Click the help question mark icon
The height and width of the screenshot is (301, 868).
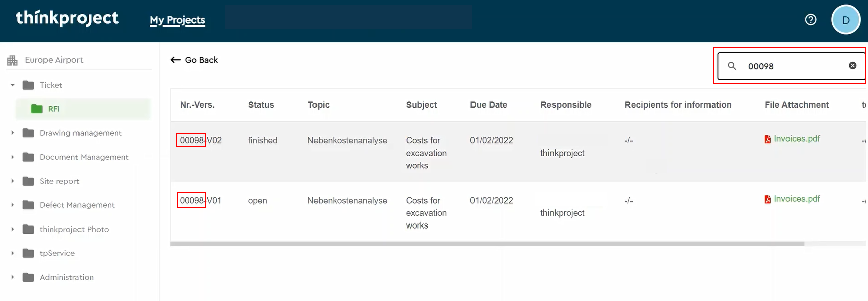810,20
